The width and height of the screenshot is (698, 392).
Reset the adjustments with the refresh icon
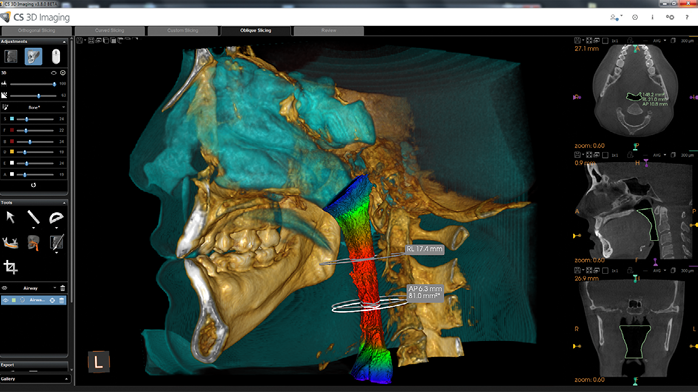[x=33, y=185]
